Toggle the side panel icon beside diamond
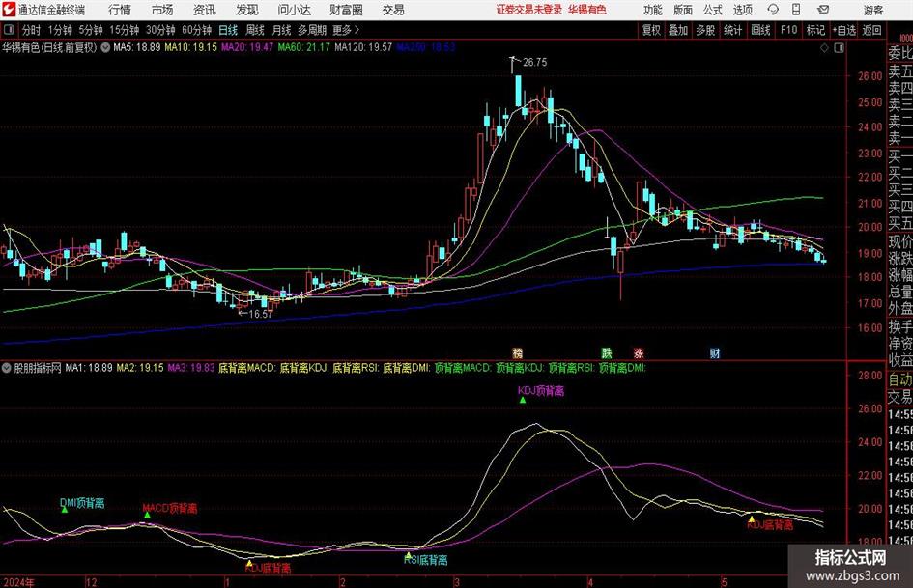The height and width of the screenshot is (588, 913). click(x=839, y=48)
